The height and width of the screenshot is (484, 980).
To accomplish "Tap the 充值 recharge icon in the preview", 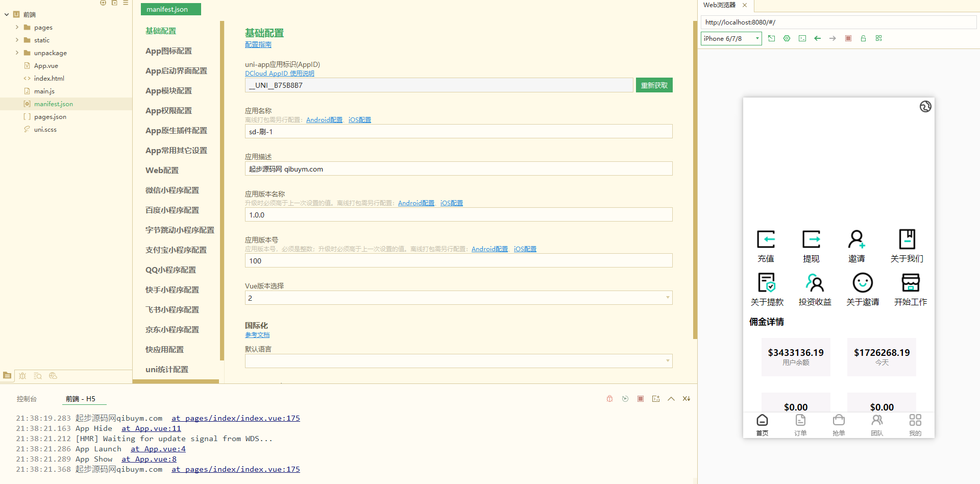I will pos(766,239).
